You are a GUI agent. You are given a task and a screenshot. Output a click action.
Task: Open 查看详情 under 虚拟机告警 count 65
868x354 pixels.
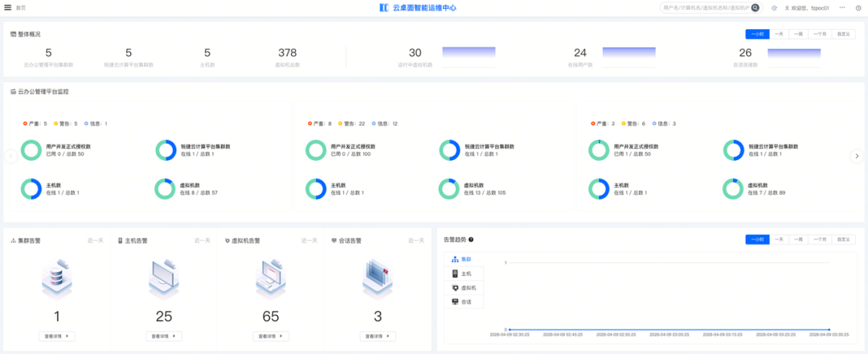(x=272, y=336)
